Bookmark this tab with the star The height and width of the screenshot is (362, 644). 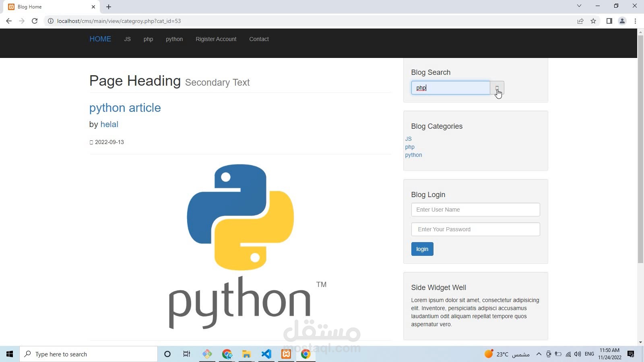593,21
